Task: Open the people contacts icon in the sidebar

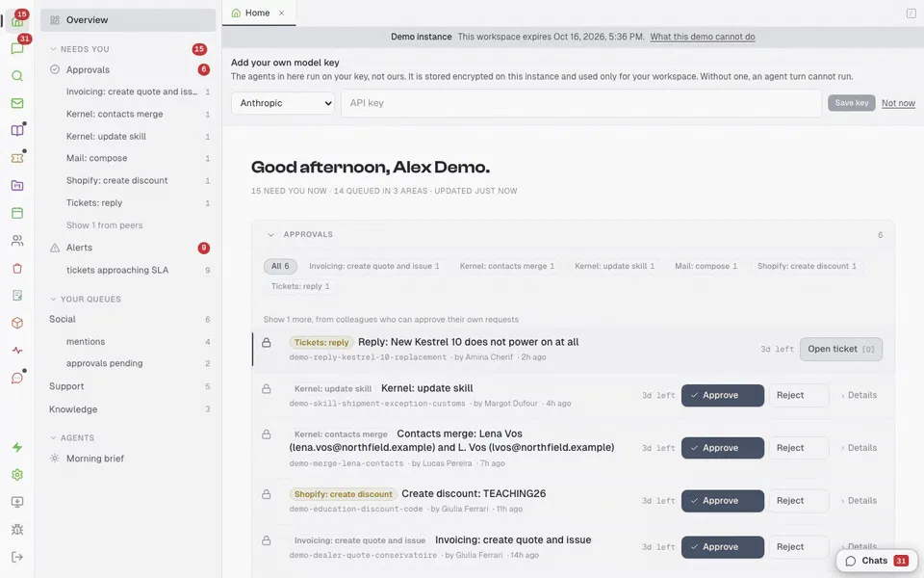Action: pyautogui.click(x=17, y=241)
